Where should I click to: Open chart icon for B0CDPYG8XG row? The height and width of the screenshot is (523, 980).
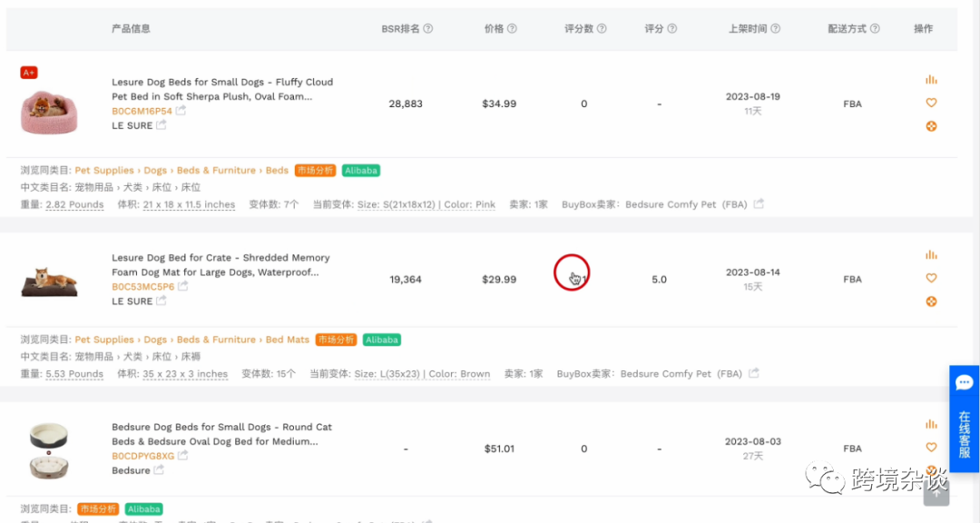tap(931, 424)
